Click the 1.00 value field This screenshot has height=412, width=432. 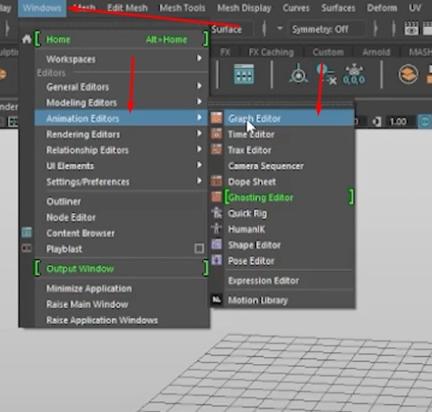click(398, 122)
